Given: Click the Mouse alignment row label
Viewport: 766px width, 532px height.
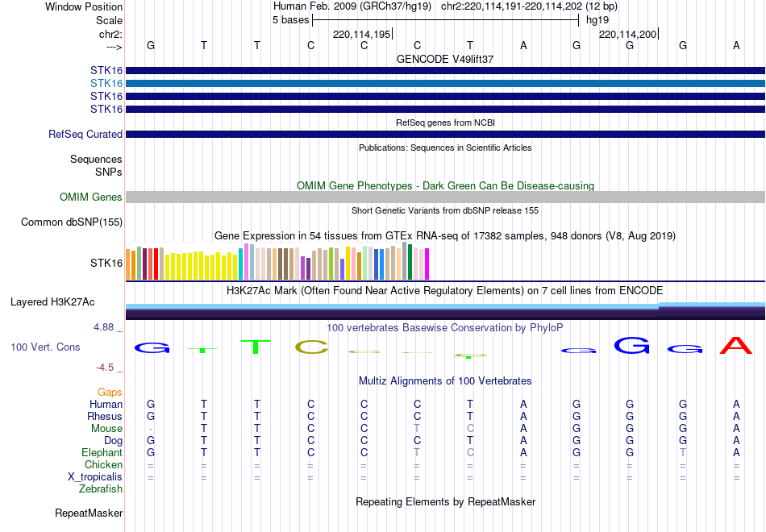Looking at the screenshot, I should (106, 429).
